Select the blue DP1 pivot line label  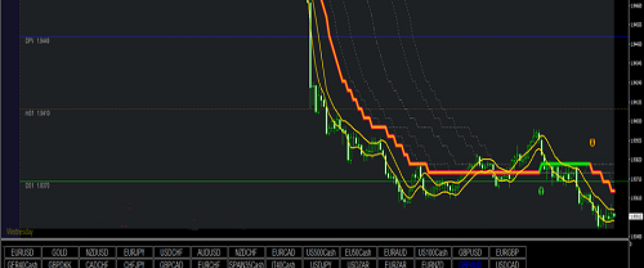[x=37, y=41]
